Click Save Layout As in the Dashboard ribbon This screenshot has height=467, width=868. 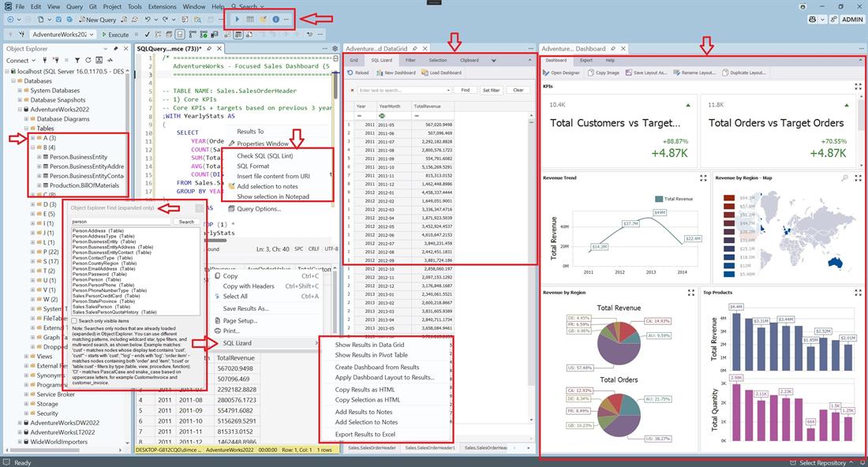(646, 73)
